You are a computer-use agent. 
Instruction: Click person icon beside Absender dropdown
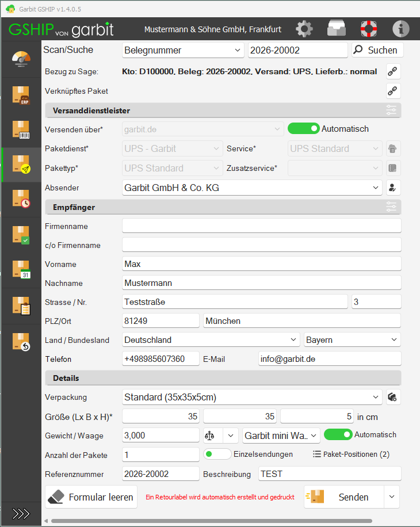(x=393, y=188)
